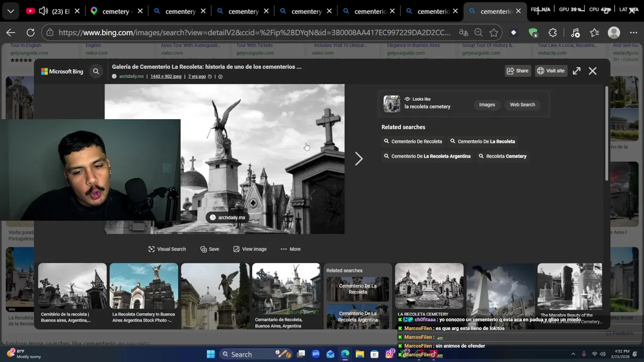Screen dimensions: 644x362
Task: Click the main black-and-white cemetery image
Action: (x=224, y=159)
